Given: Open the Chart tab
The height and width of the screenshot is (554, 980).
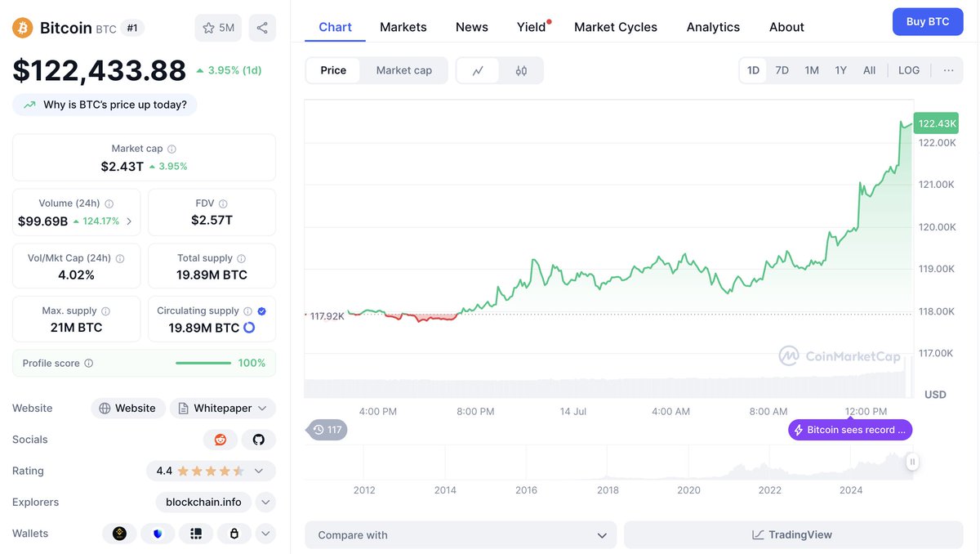Looking at the screenshot, I should pyautogui.click(x=336, y=27).
